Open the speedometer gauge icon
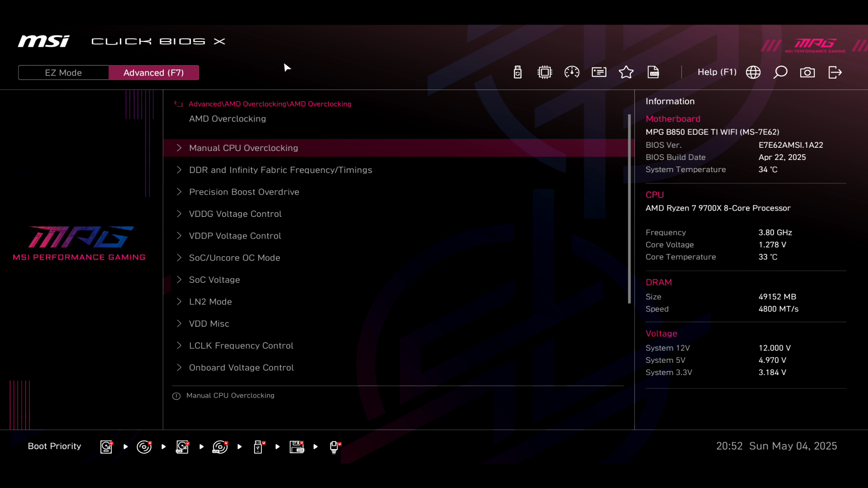The image size is (868, 488). (x=572, y=72)
